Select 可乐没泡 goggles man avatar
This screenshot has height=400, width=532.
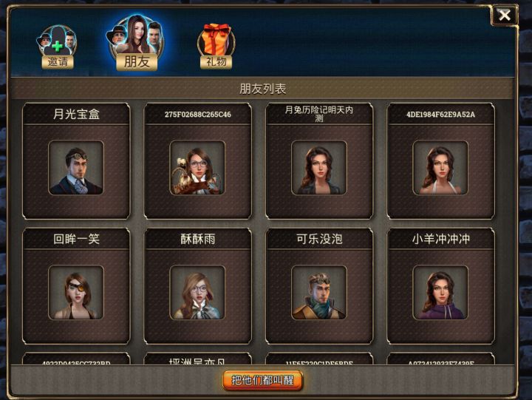[319, 293]
